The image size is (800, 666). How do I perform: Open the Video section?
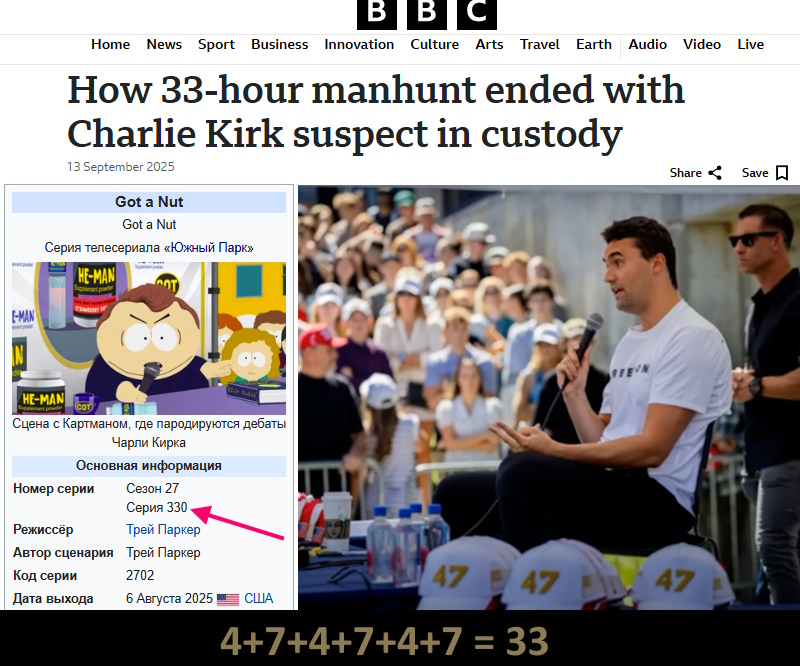point(702,44)
